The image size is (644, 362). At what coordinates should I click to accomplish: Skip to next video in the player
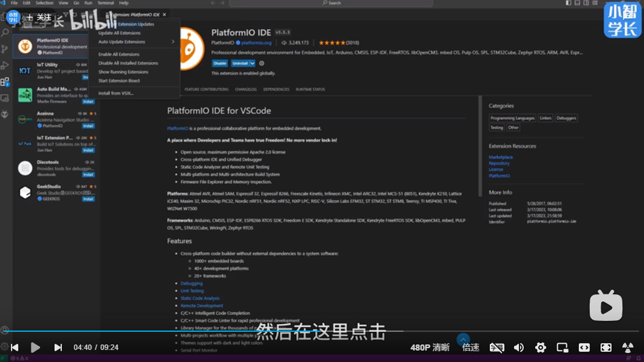point(58,348)
